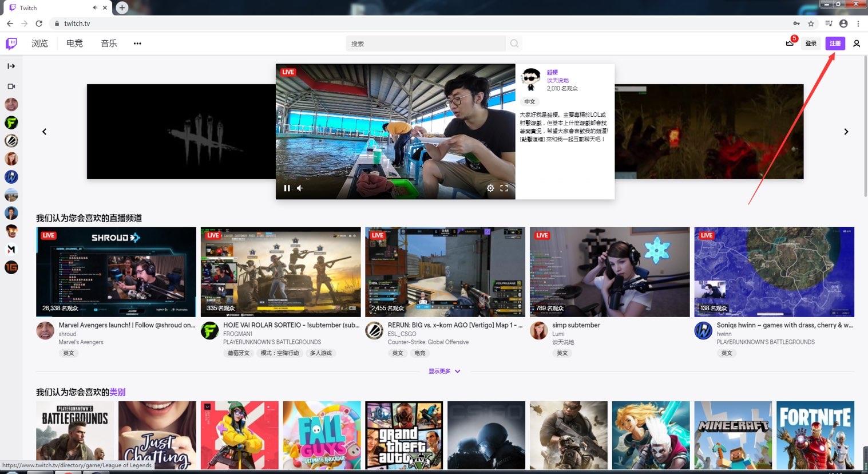Click the 多人游戏 tag

[320, 353]
